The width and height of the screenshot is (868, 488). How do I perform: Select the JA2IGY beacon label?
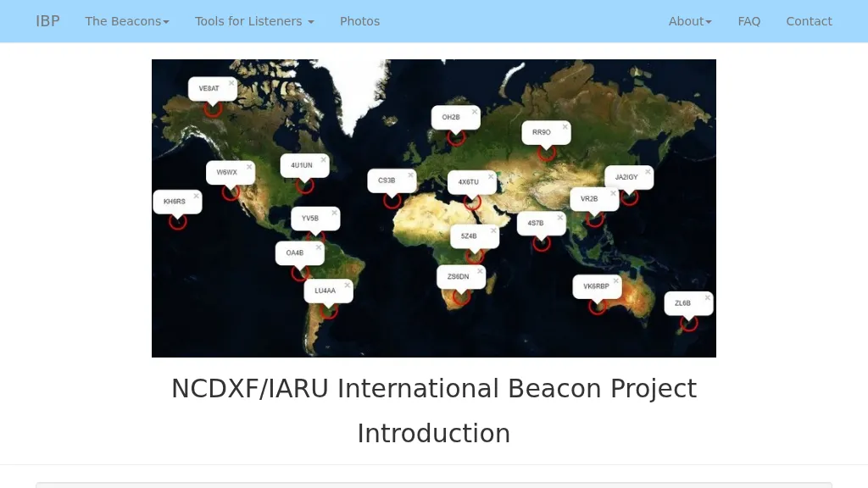[626, 177]
